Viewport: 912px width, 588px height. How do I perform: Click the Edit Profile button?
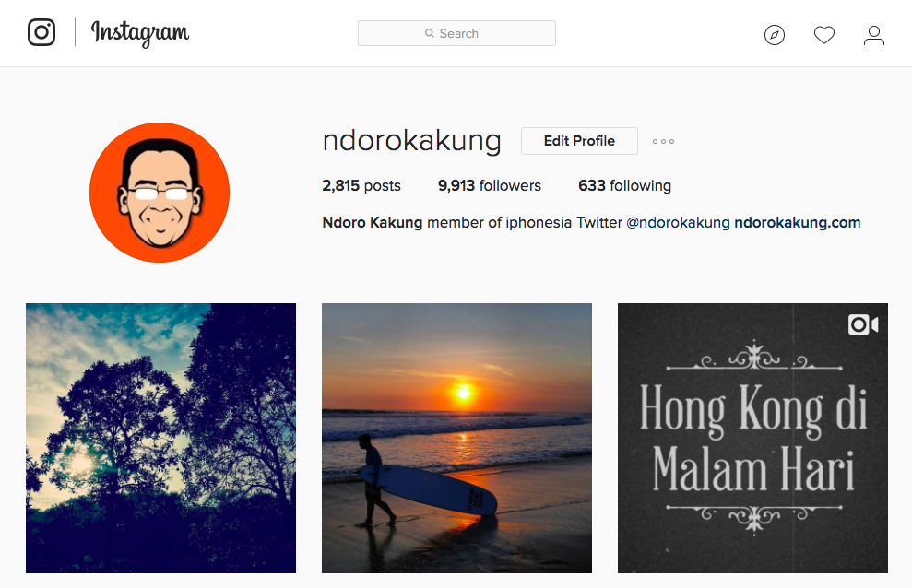(x=579, y=141)
